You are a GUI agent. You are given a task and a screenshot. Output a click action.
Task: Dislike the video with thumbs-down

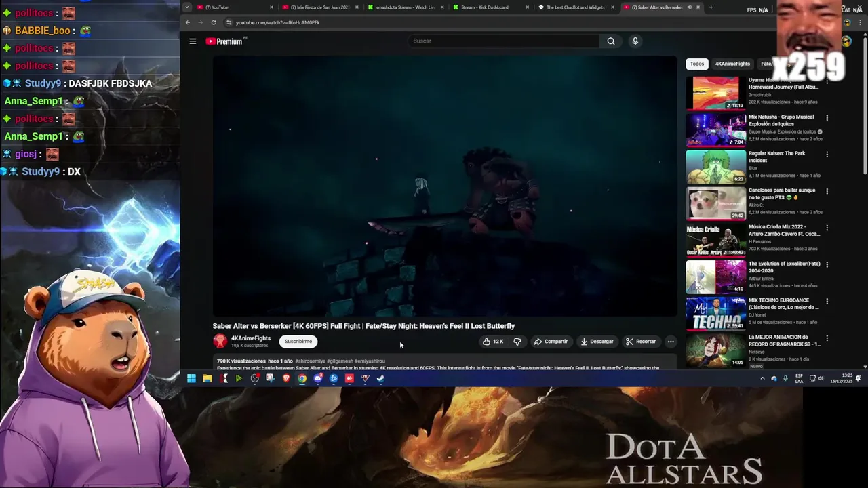coord(517,342)
